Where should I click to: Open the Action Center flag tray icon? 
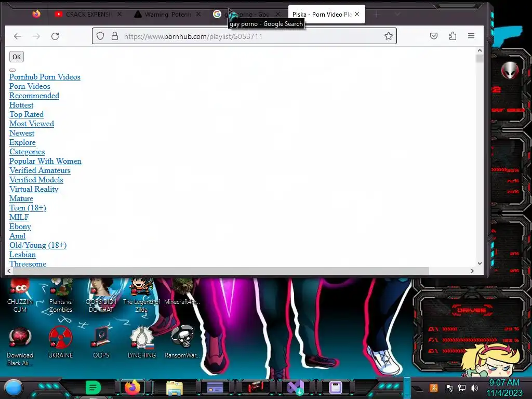coord(449,388)
